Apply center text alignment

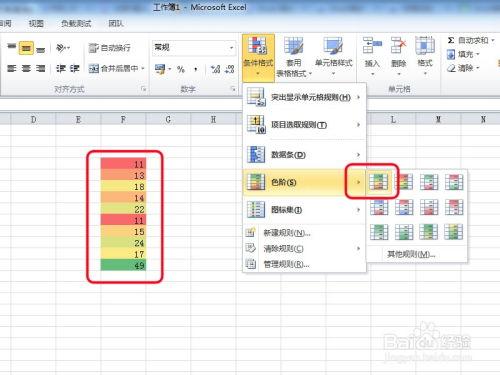pyautogui.click(x=26, y=69)
